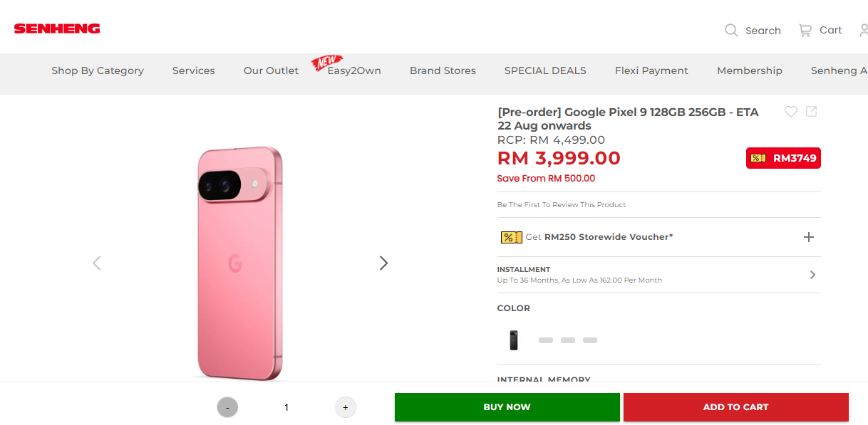Click the RM3749 voucher price badge
The width and height of the screenshot is (868, 425).
[783, 158]
